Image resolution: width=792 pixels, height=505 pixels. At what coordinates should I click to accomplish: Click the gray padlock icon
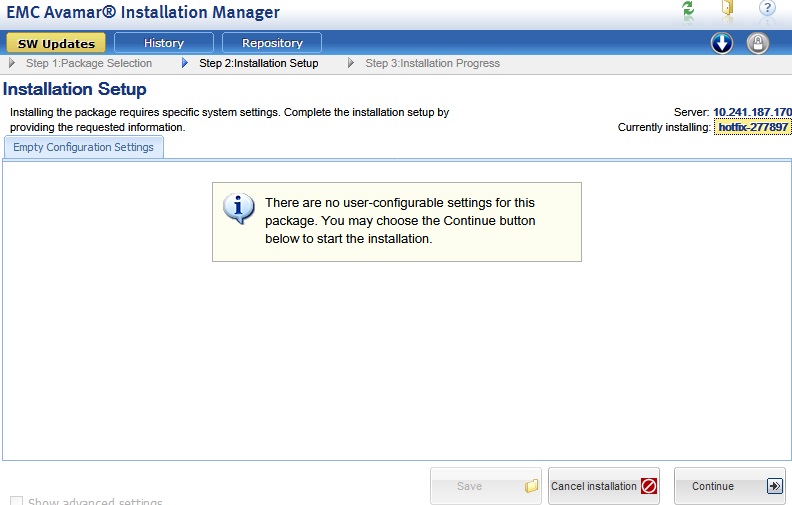pos(758,43)
